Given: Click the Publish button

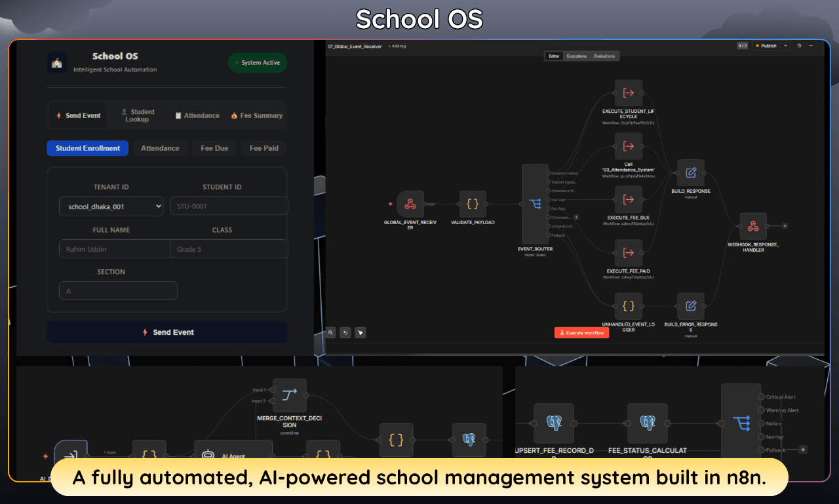Looking at the screenshot, I should click(x=766, y=46).
